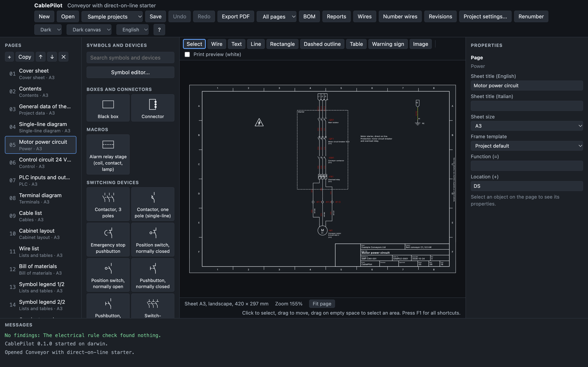This screenshot has height=367, width=588.
Task: Delete the page with the X icon
Action: (x=63, y=57)
